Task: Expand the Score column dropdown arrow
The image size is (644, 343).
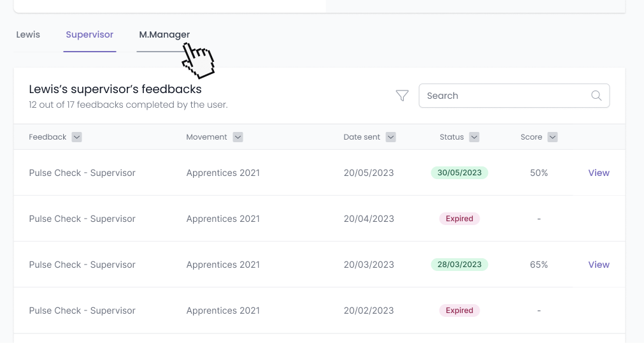Action: [552, 137]
